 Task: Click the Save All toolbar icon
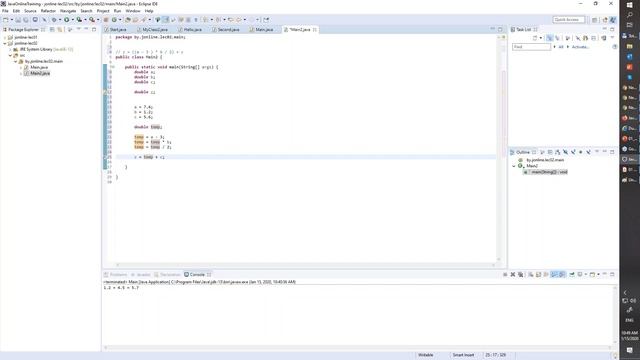pos(26,20)
